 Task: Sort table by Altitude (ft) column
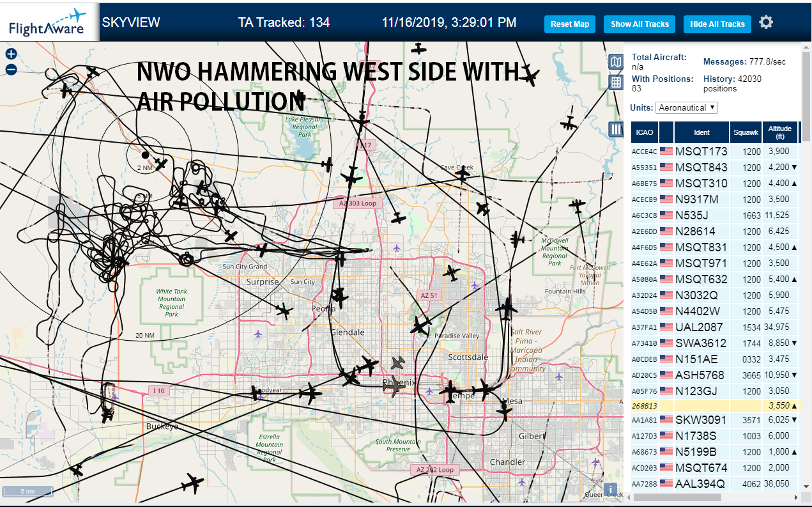pyautogui.click(x=780, y=132)
